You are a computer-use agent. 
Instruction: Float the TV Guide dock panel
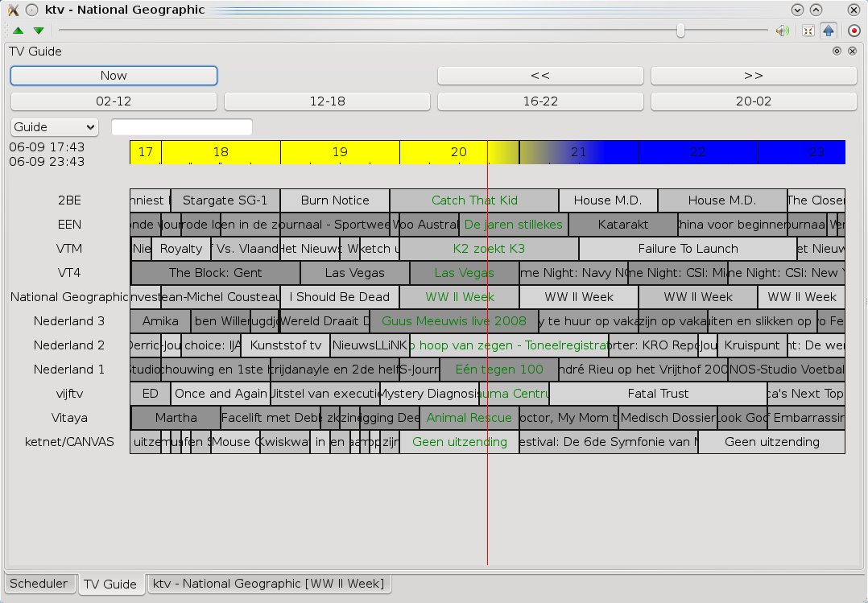point(837,51)
